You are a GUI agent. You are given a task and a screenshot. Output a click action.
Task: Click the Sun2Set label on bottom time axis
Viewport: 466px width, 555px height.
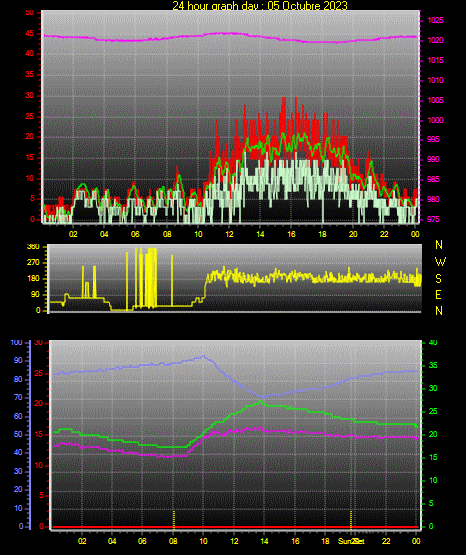point(351,541)
